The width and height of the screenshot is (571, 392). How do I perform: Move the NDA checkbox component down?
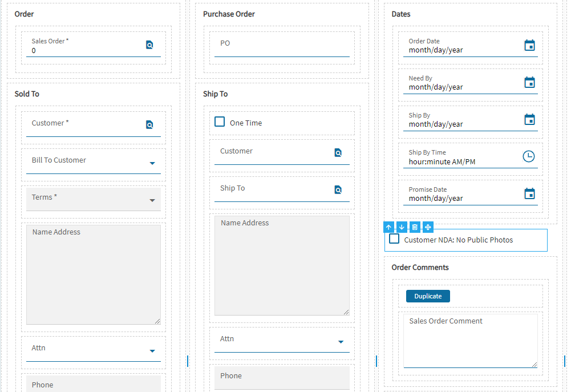pyautogui.click(x=402, y=227)
